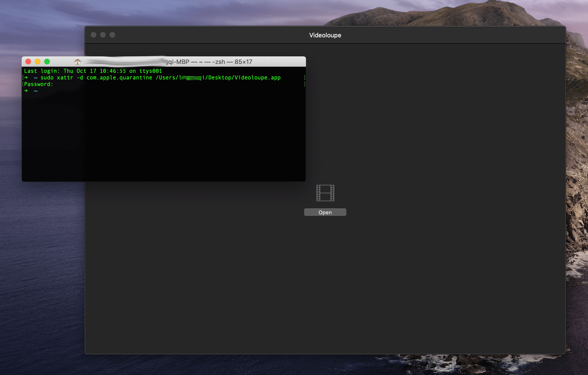This screenshot has height=375, width=588.
Task: Click the Videoloupe window title text
Action: pos(325,35)
